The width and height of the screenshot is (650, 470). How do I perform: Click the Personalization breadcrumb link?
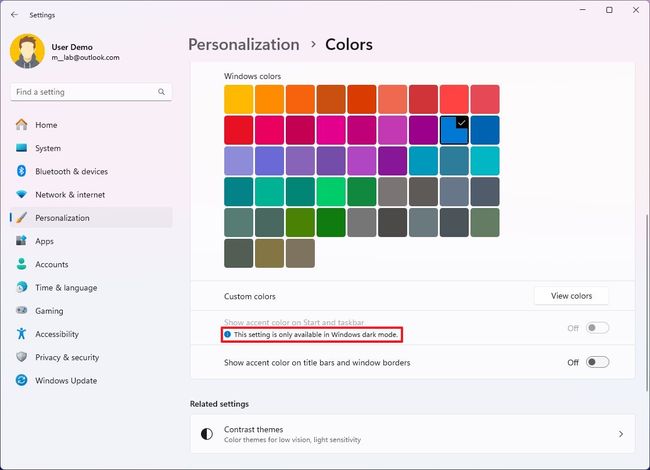[243, 44]
